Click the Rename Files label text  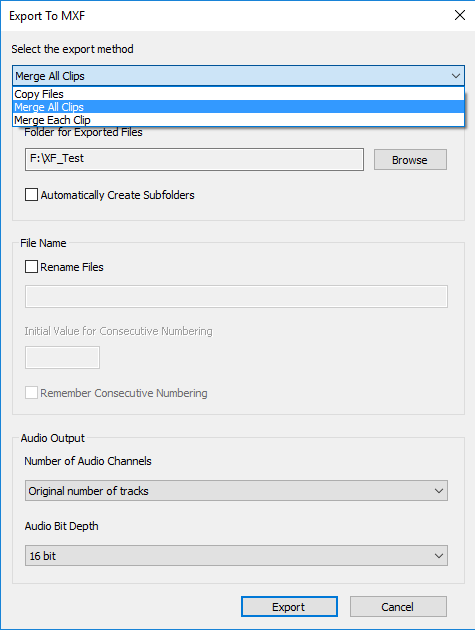coord(72,267)
